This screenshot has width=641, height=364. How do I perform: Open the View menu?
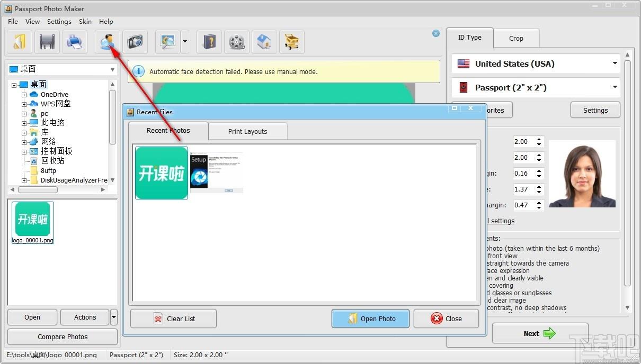(32, 22)
